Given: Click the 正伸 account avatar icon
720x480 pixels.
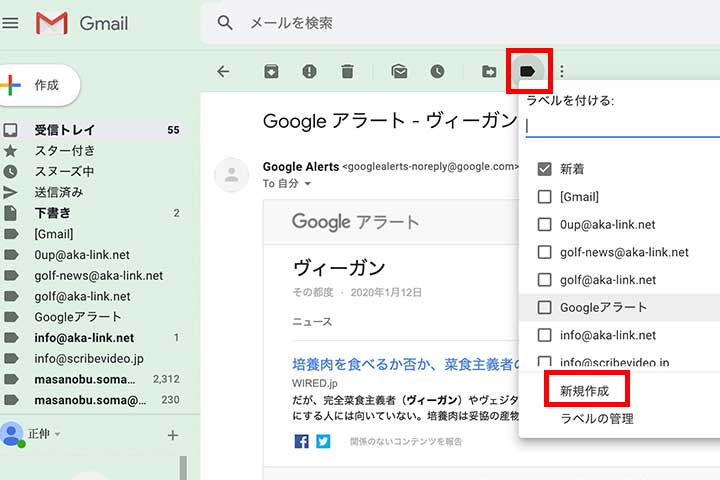Looking at the screenshot, I should click(12, 434).
